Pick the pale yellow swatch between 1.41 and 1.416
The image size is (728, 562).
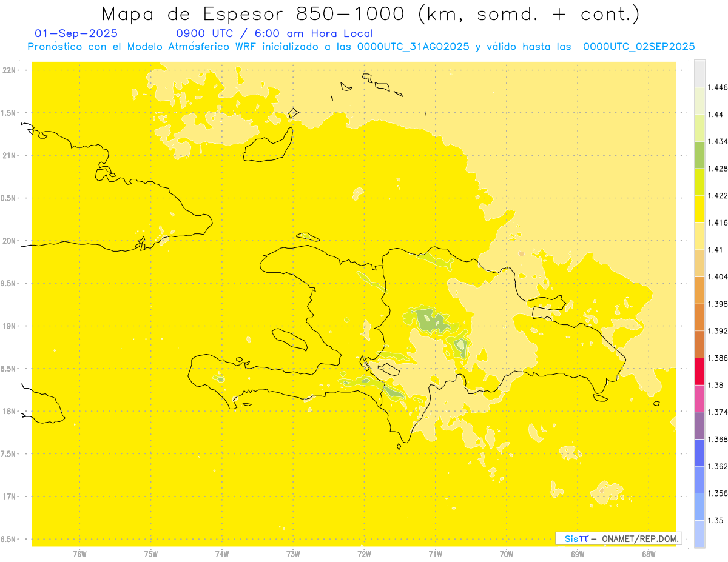pos(699,236)
